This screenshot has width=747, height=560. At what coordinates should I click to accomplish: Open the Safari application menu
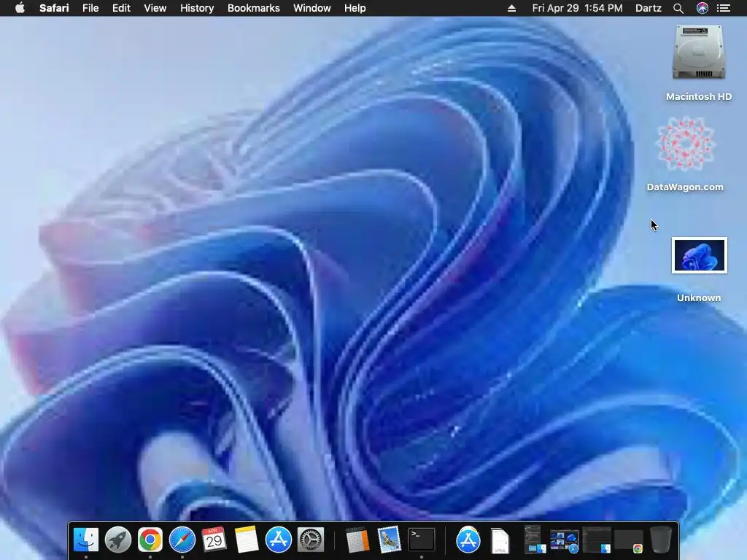click(54, 8)
